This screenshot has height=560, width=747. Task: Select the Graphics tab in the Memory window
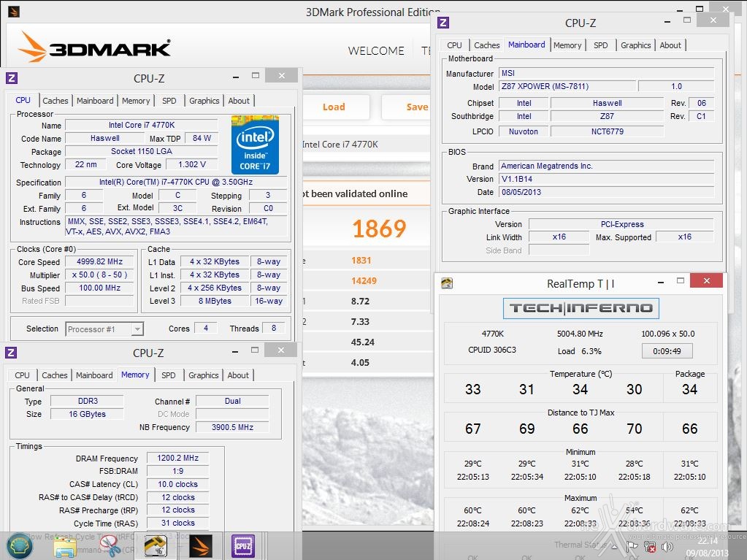click(x=204, y=375)
